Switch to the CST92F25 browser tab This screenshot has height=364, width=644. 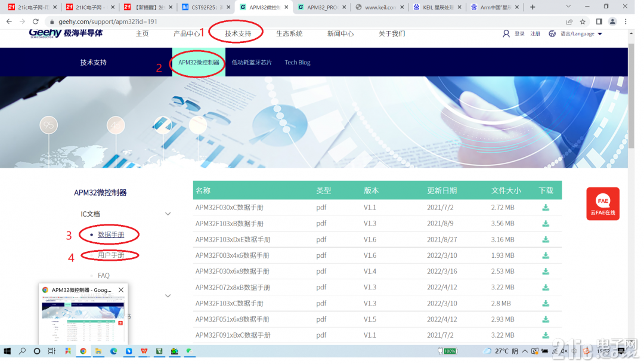(x=206, y=7)
